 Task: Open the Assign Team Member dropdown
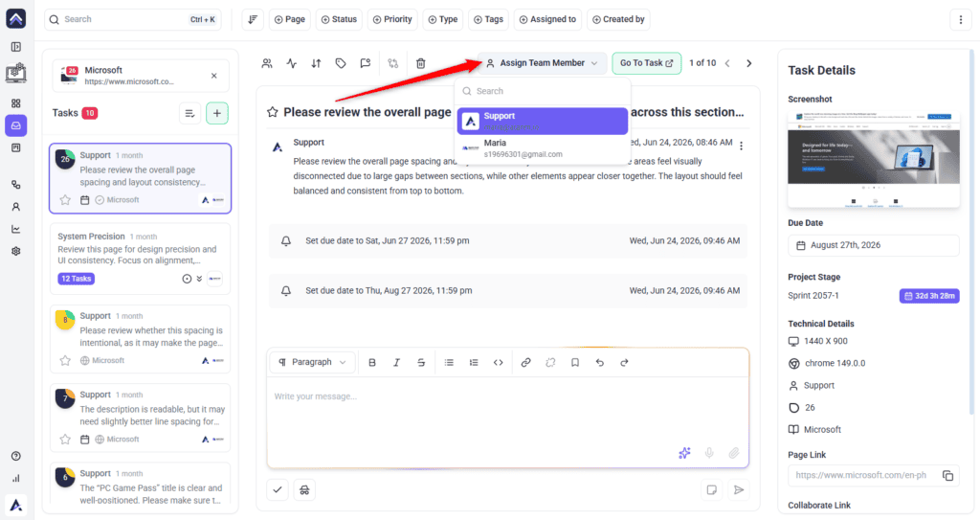pos(543,63)
